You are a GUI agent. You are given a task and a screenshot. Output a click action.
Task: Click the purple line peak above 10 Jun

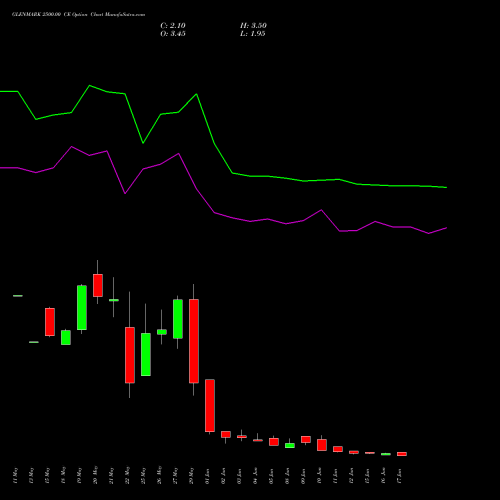(x=321, y=210)
